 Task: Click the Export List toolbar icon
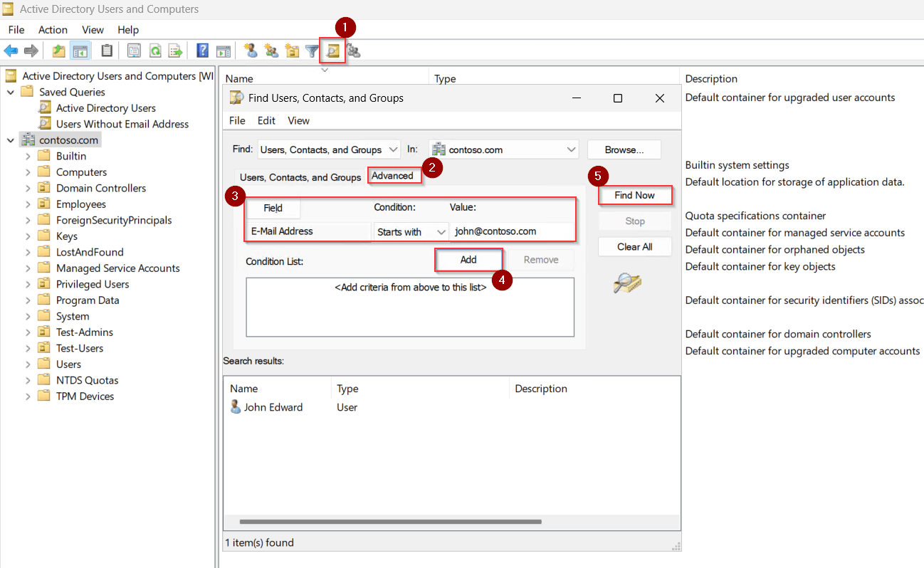click(175, 51)
